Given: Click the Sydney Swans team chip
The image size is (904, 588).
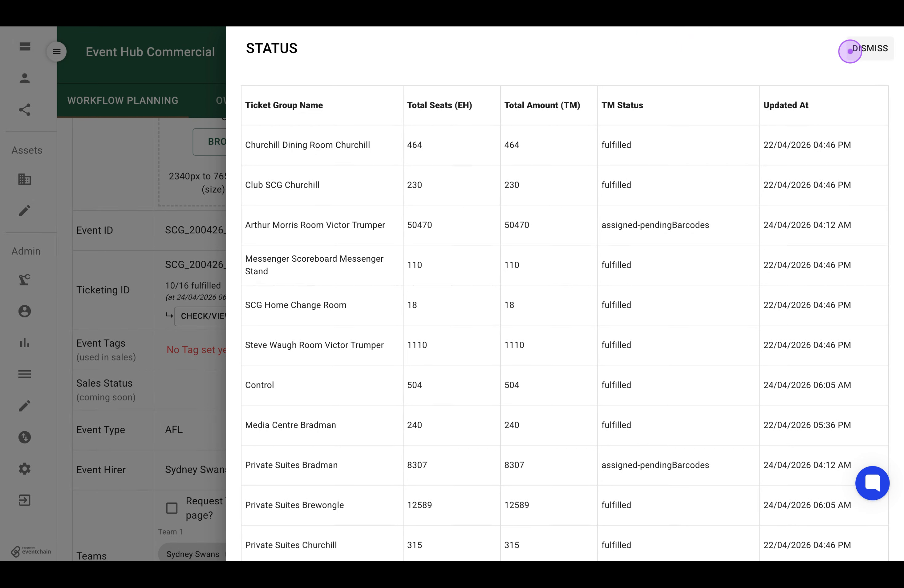Looking at the screenshot, I should click(x=192, y=554).
